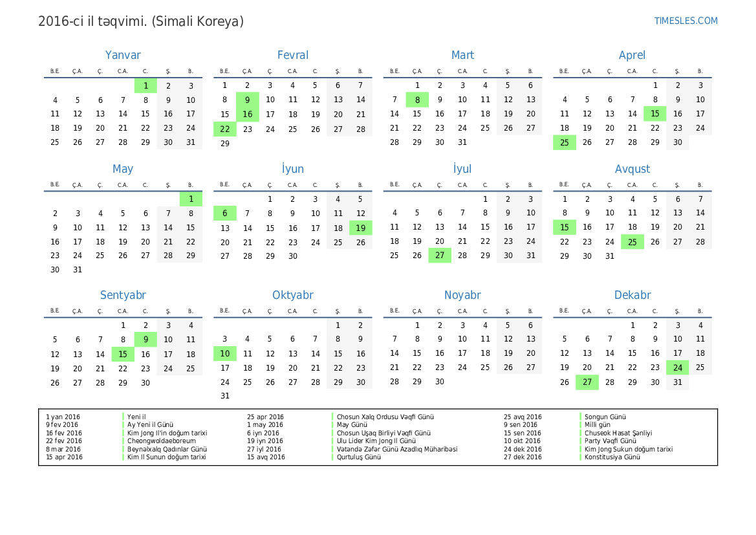Click the date "25 apr 2016" in legend
The image size is (756, 535).
265,417
